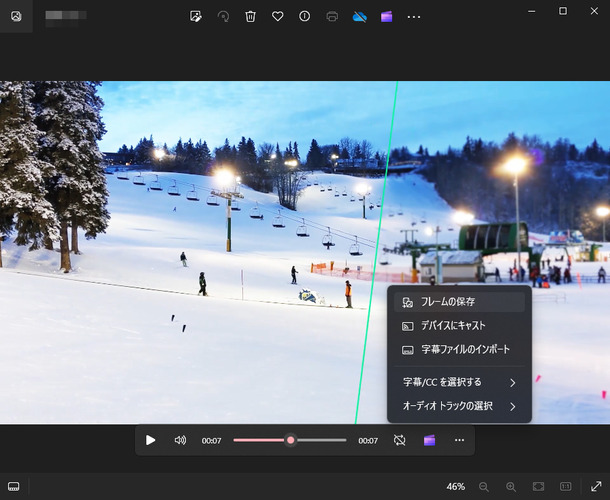Click the total duration 00:07 label
The width and height of the screenshot is (610, 500).
click(x=368, y=440)
